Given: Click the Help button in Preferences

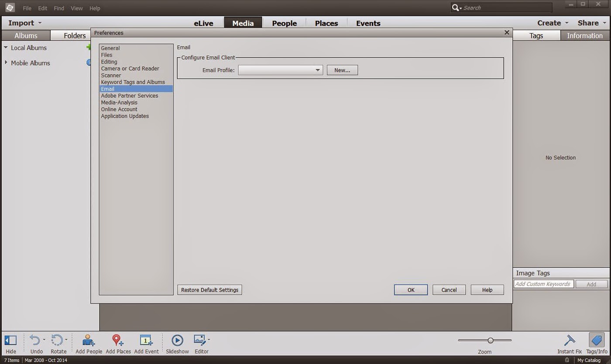Looking at the screenshot, I should click(x=487, y=290).
